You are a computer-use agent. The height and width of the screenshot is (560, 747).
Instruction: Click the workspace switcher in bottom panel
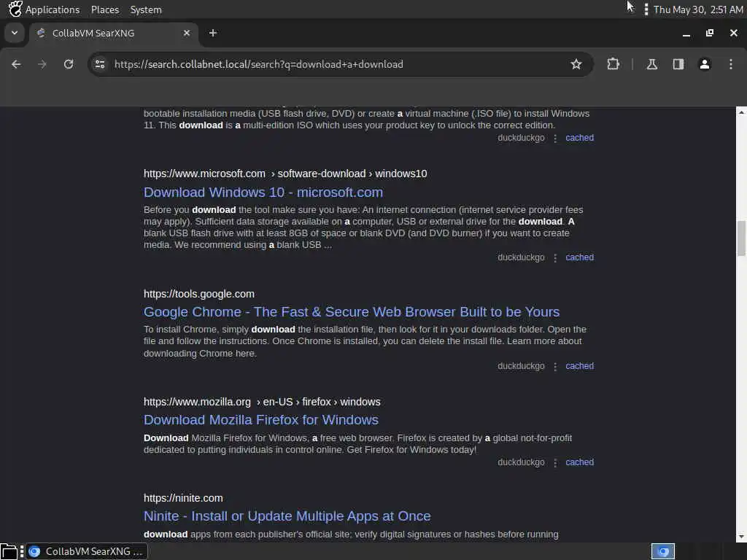point(663,551)
